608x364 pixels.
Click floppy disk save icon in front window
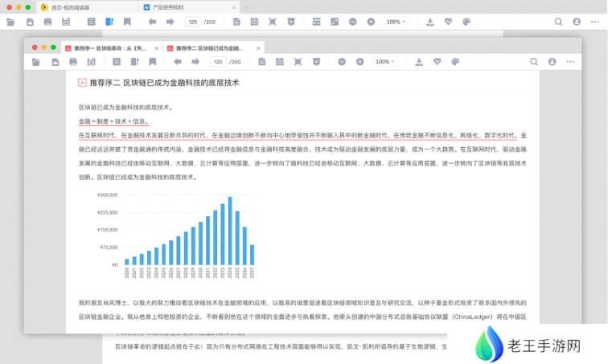point(91,62)
